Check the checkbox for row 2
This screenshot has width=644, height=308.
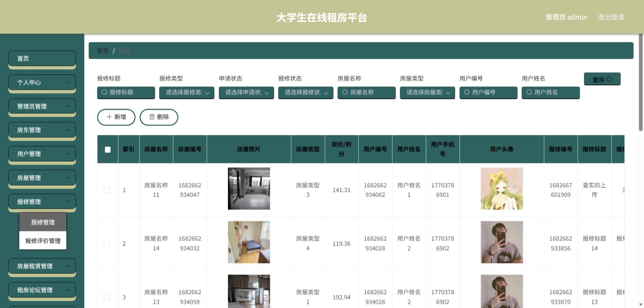[x=107, y=244]
